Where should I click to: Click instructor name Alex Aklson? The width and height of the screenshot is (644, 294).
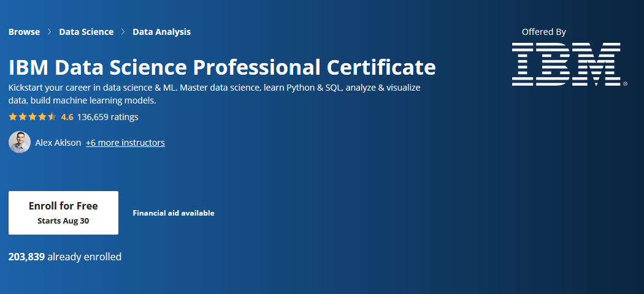(58, 143)
